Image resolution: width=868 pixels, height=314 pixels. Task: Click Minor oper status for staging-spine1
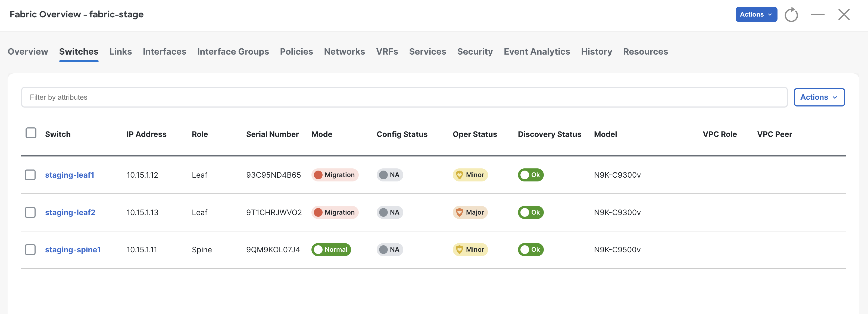click(470, 250)
